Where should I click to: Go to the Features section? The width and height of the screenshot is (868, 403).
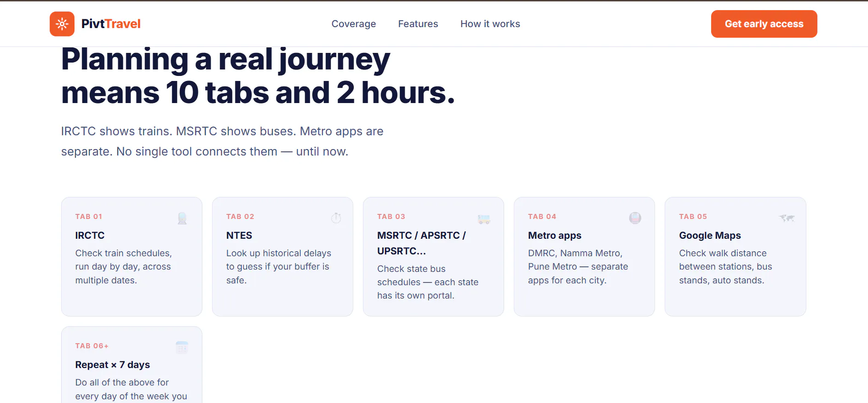click(x=418, y=24)
